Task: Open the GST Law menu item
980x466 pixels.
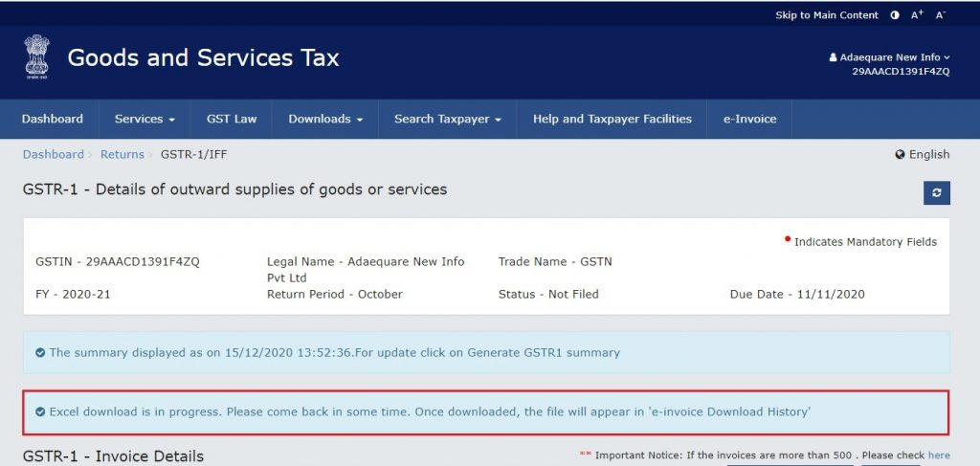Action: pyautogui.click(x=232, y=120)
